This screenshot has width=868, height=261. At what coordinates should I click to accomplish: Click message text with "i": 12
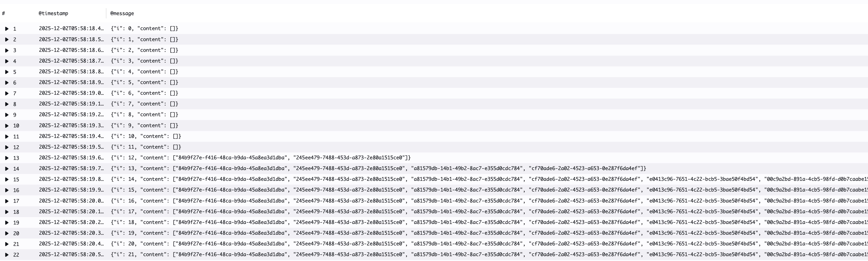tap(261, 158)
